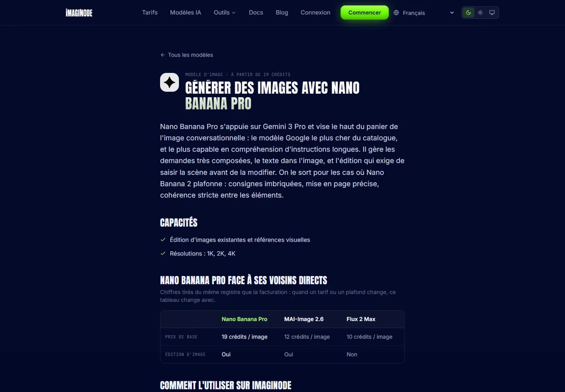
Task: Click the Flux 2 Max column header
Action: (361, 319)
